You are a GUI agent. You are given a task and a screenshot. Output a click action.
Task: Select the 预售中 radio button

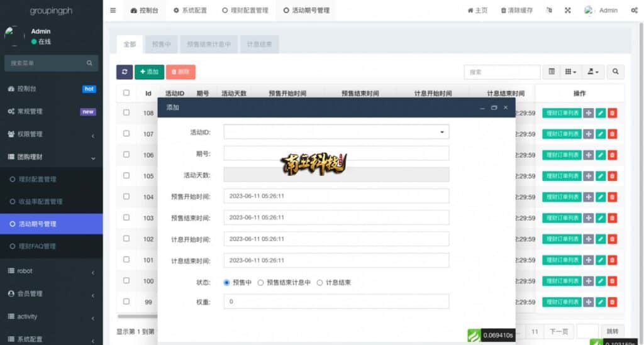pyautogui.click(x=227, y=283)
